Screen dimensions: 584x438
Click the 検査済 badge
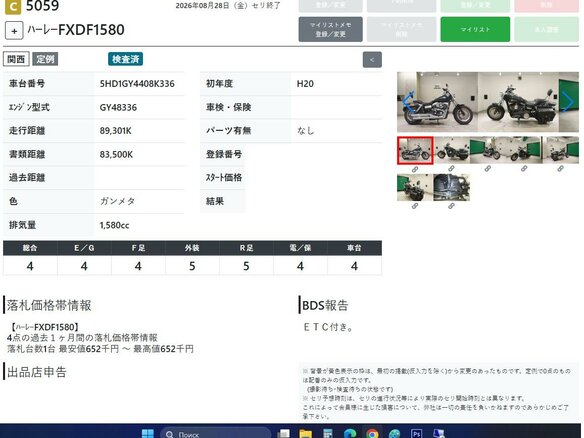pos(126,59)
